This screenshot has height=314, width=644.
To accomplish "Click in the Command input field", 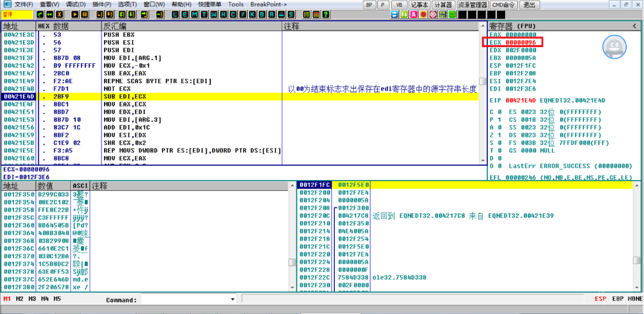I will (x=185, y=300).
